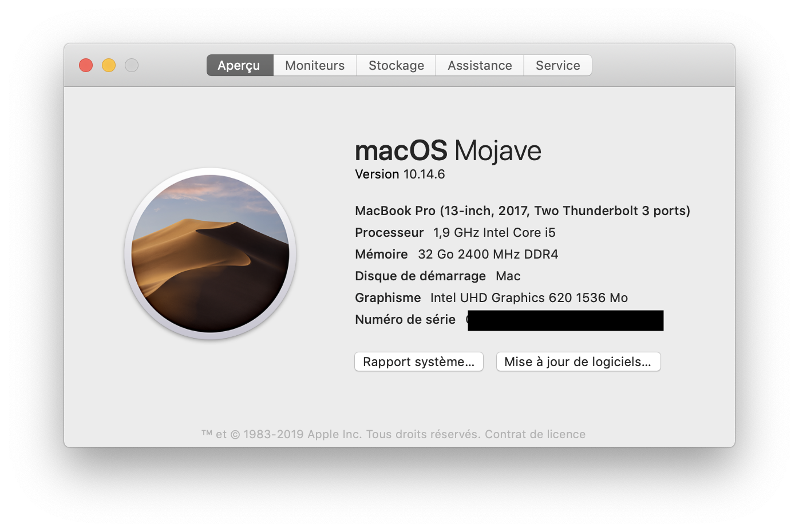
Task: Click the Disque de démarrage Mac line
Action: click(x=437, y=276)
